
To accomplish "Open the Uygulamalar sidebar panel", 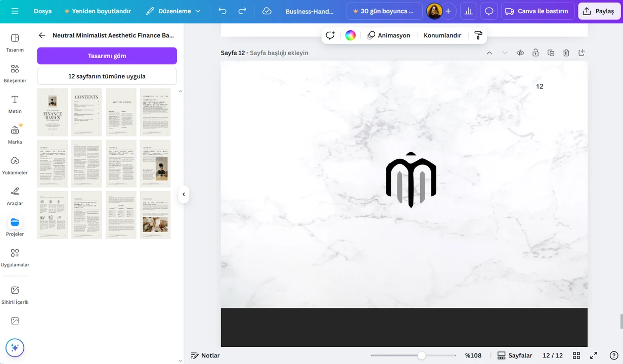I will (15, 257).
